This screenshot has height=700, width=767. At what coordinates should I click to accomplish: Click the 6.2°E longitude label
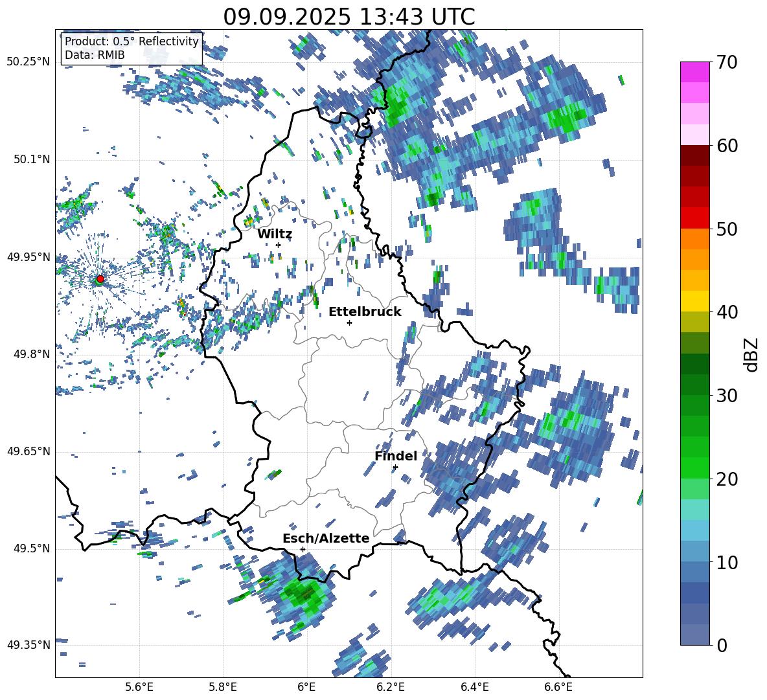[x=391, y=687]
